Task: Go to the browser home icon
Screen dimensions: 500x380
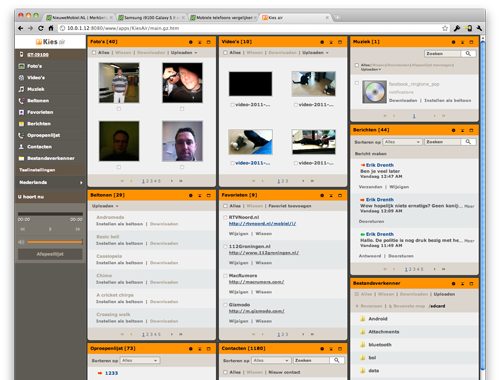Action: (x=51, y=28)
